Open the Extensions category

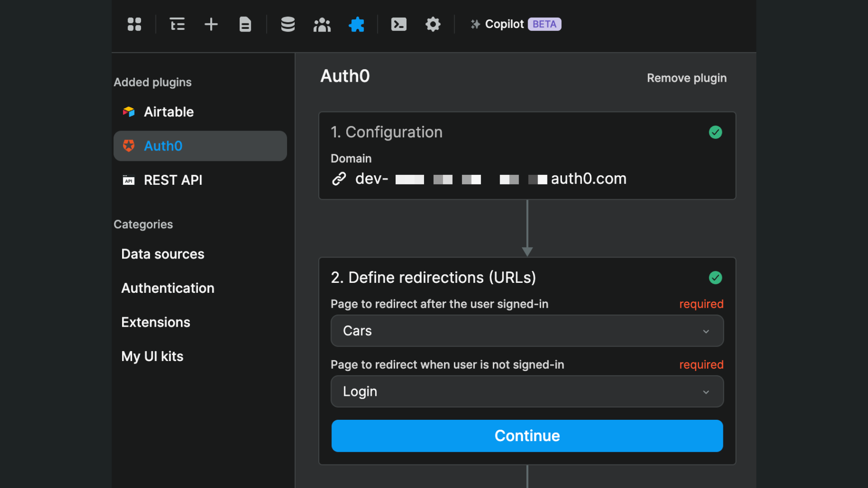pos(156,322)
